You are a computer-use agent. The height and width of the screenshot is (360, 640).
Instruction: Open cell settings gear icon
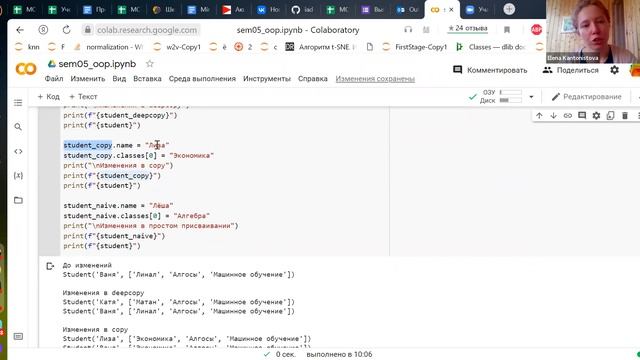click(x=596, y=116)
